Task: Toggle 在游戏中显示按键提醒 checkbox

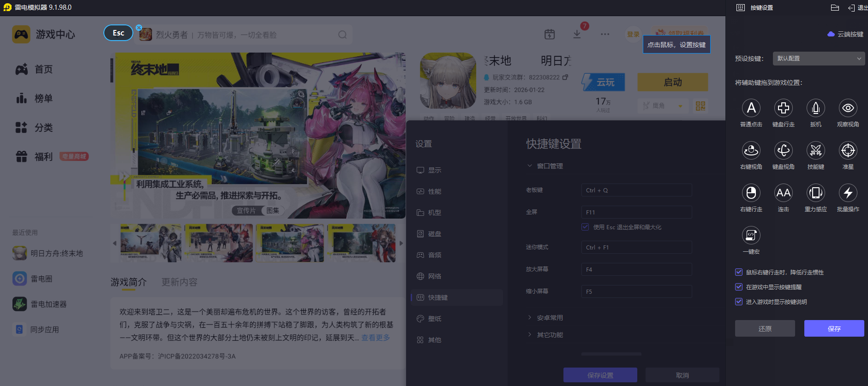Action: pyautogui.click(x=739, y=287)
